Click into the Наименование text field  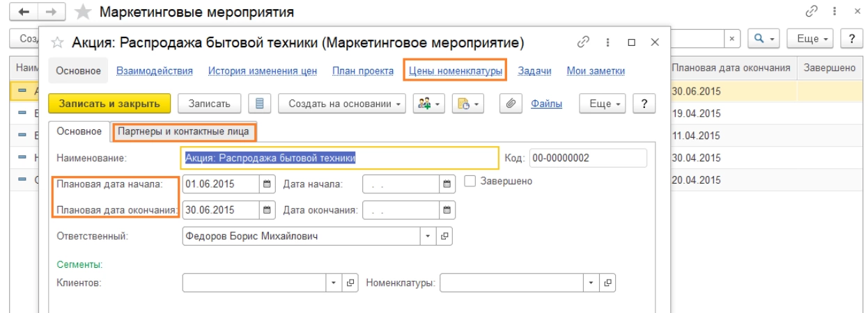[x=339, y=158]
